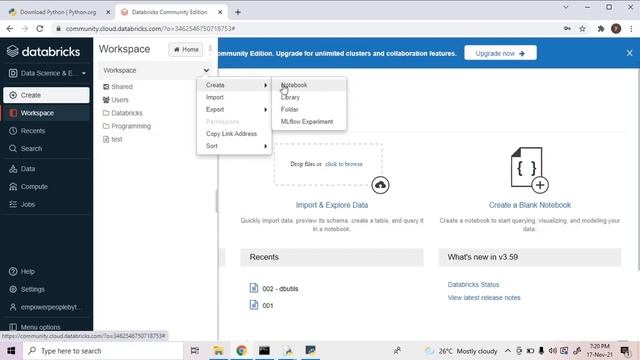
Task: Switch to the Download Python browser tab
Action: click(x=58, y=12)
